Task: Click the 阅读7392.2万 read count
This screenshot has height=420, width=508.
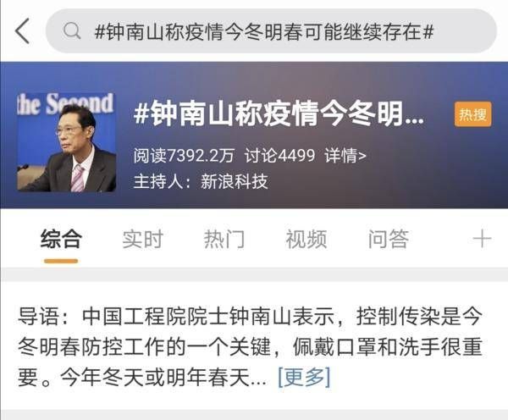Action: [x=184, y=156]
